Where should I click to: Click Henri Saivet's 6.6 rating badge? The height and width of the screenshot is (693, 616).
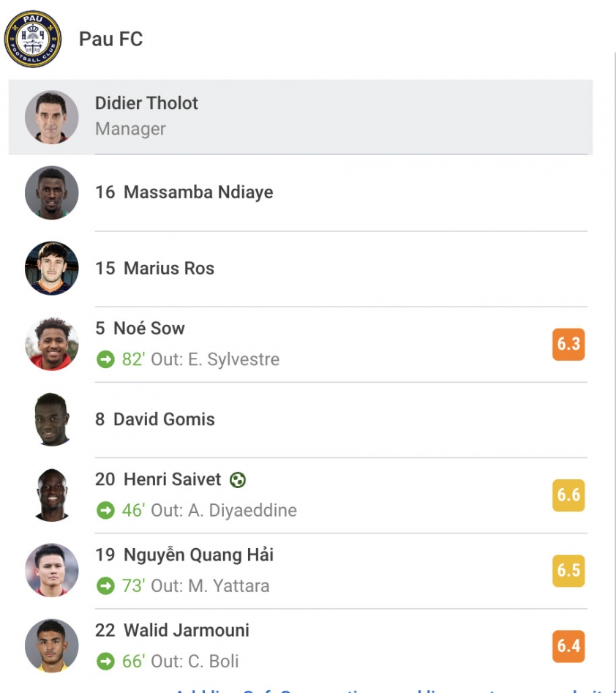point(568,495)
